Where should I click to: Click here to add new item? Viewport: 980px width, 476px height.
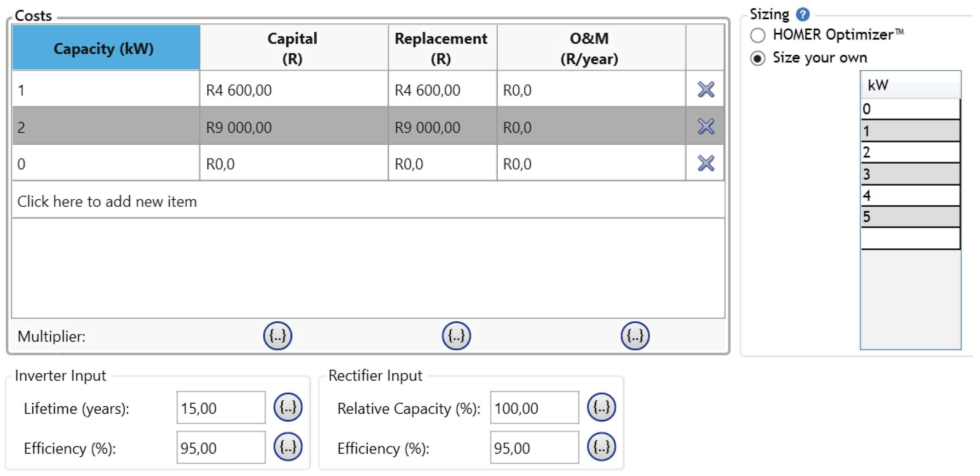tap(107, 202)
